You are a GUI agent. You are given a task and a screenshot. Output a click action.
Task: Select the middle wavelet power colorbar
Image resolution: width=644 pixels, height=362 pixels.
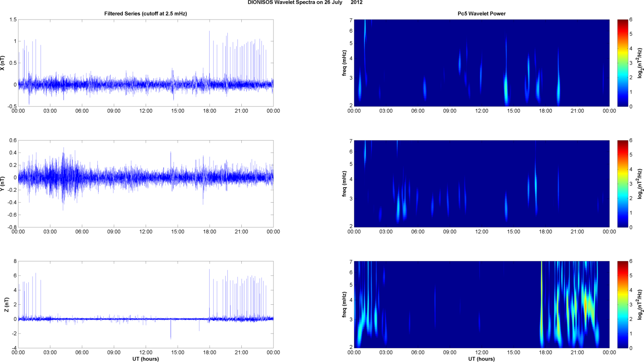point(622,184)
